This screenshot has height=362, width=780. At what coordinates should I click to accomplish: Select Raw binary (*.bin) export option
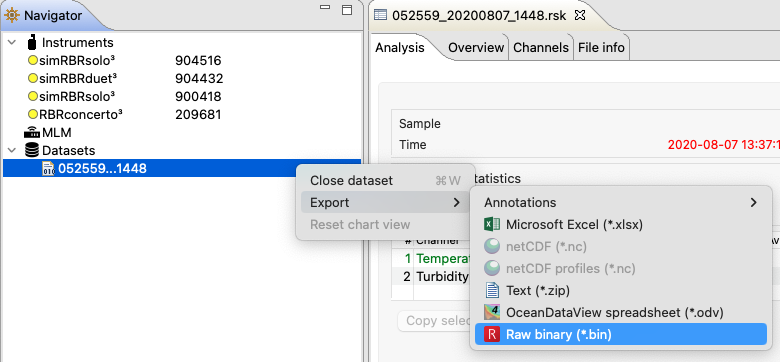click(620, 334)
